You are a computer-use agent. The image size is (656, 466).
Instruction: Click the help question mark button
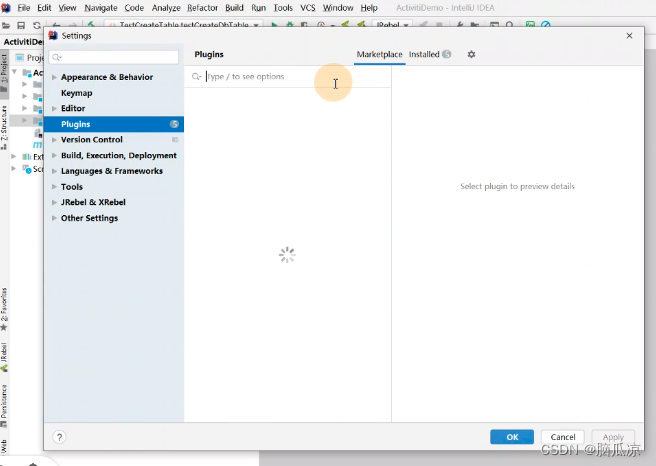coord(59,437)
